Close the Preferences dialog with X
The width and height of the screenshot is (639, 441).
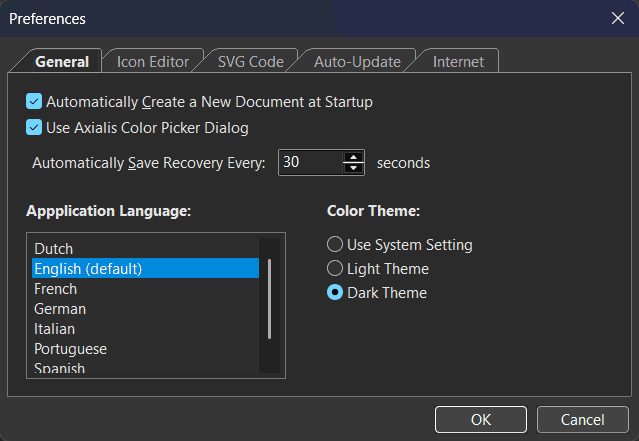[617, 18]
